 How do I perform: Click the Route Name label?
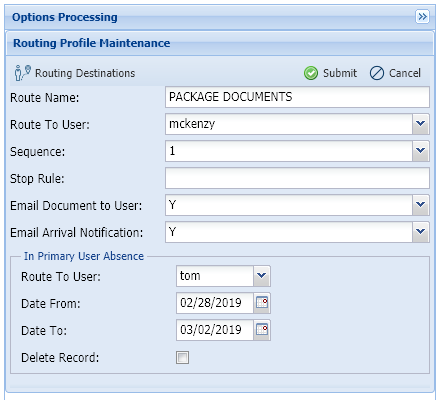tap(45, 98)
